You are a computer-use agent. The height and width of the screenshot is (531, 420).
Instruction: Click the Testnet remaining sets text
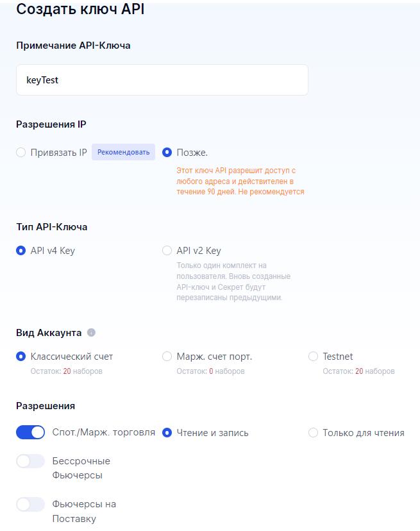(358, 371)
